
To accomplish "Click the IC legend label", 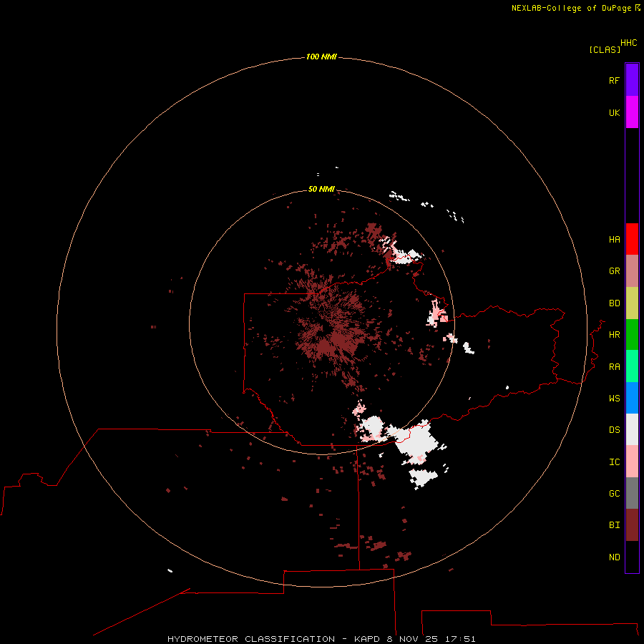I will pos(614,462).
